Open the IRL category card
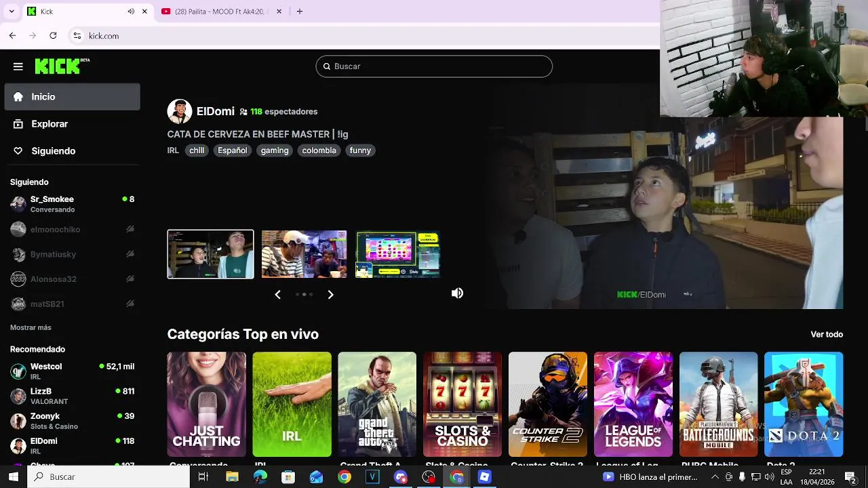The width and height of the screenshot is (868, 488). [292, 405]
